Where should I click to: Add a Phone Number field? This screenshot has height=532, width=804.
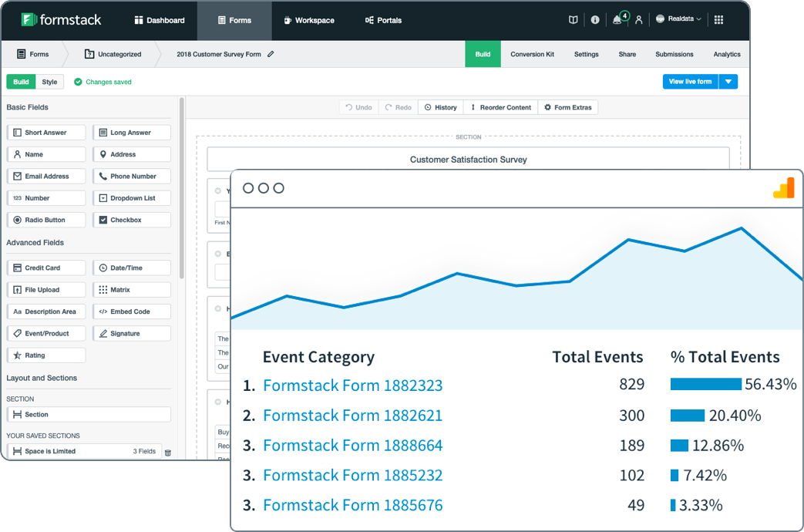132,176
